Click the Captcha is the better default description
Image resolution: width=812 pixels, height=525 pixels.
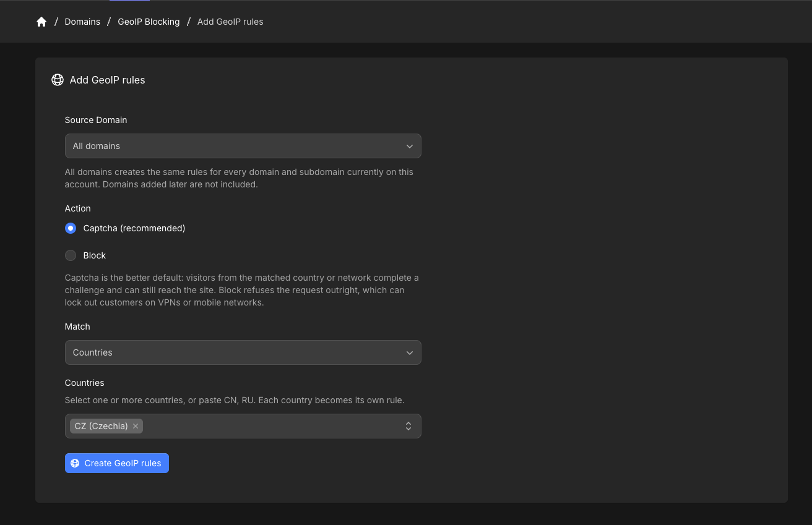[242, 290]
